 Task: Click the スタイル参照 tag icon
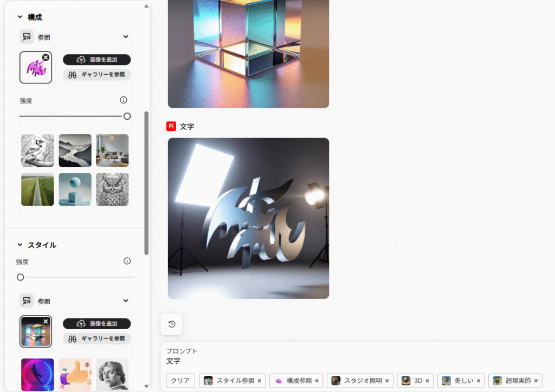pyautogui.click(x=208, y=381)
